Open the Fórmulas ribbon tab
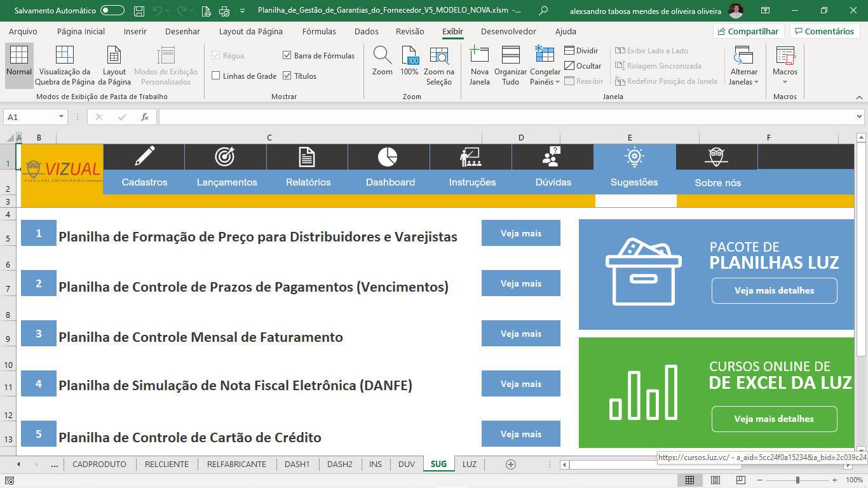 coord(319,31)
